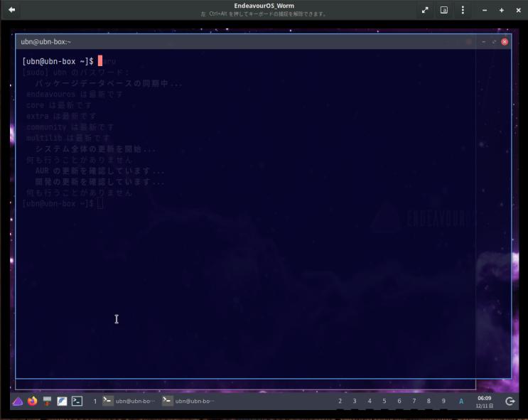Switch to workspace 1
The width and height of the screenshot is (528, 420).
tap(95, 401)
